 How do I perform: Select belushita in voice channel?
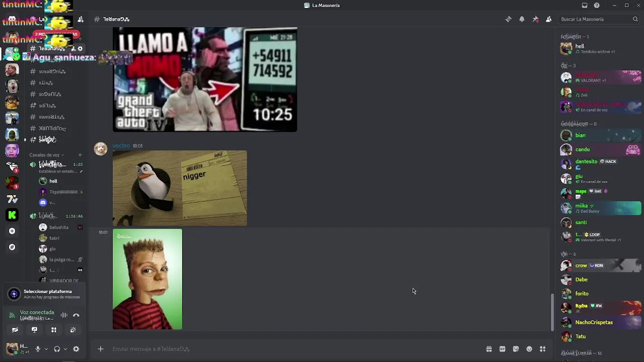click(x=60, y=227)
